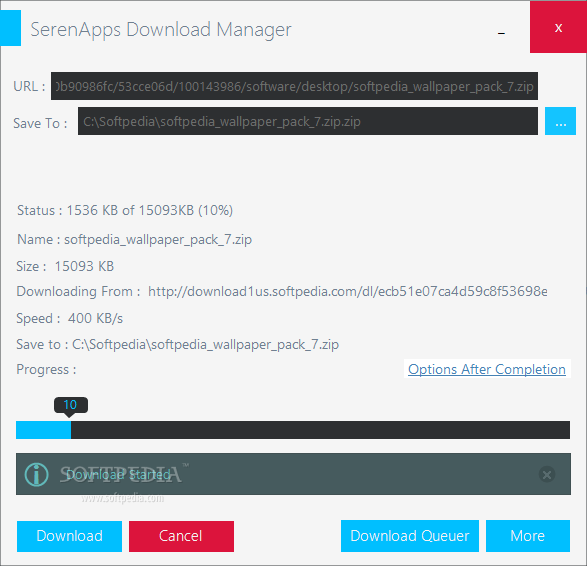
Task: Open the Download Queuer
Action: pyautogui.click(x=410, y=536)
